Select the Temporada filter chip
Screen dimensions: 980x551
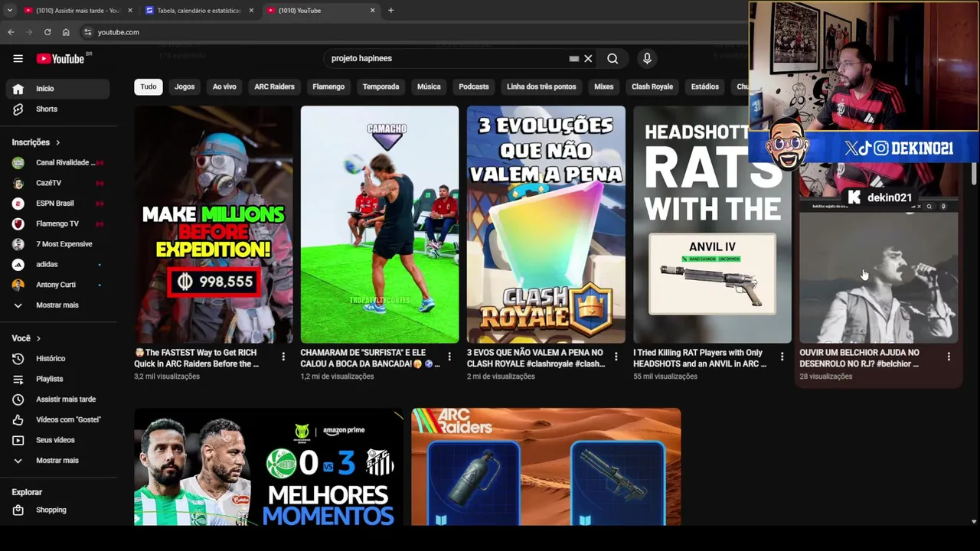point(381,86)
